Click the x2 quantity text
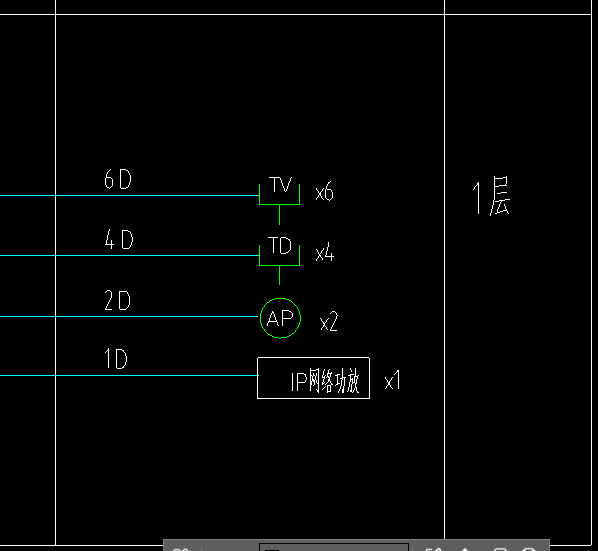 (x=329, y=321)
